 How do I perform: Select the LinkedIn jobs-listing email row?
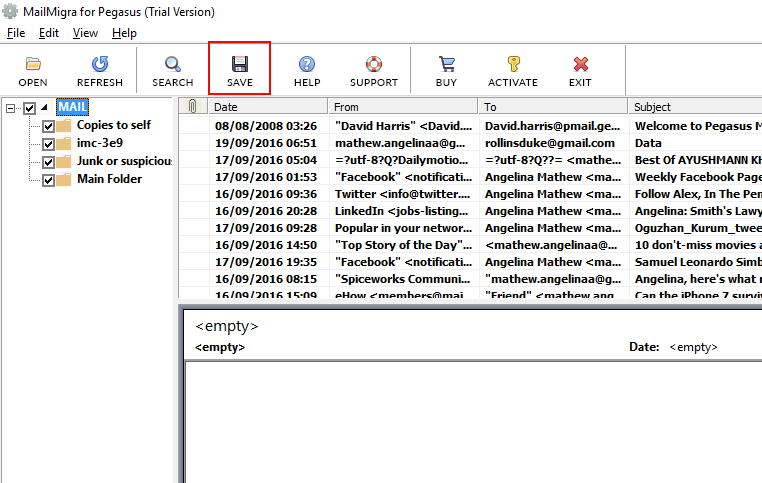pyautogui.click(x=470, y=211)
